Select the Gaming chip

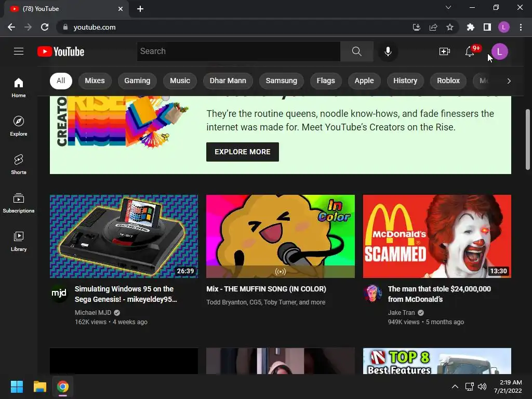[137, 81]
